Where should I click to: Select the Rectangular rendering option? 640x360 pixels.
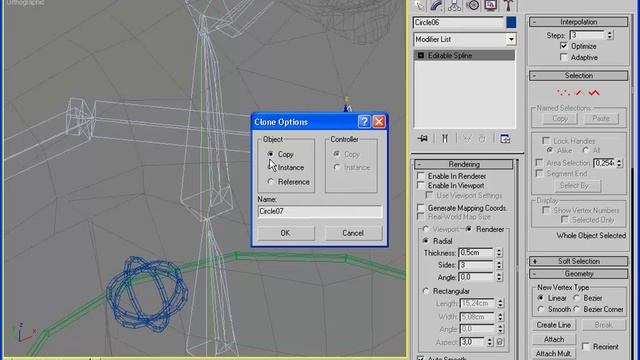point(426,291)
